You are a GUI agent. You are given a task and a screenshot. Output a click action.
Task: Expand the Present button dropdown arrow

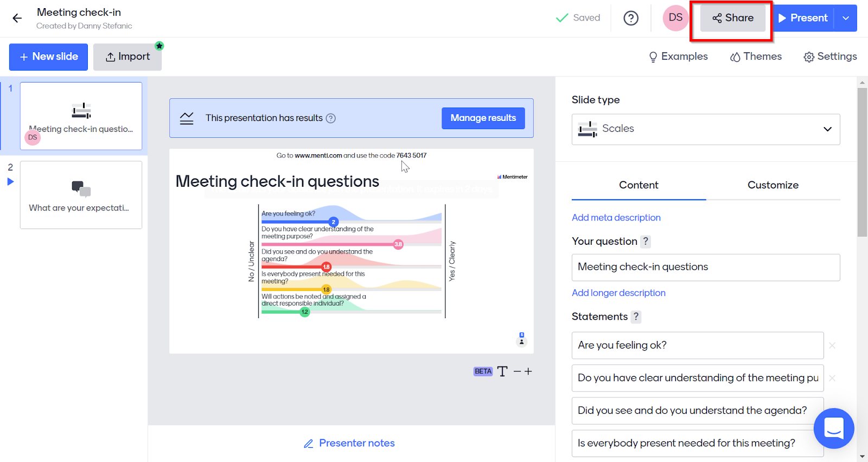click(846, 18)
